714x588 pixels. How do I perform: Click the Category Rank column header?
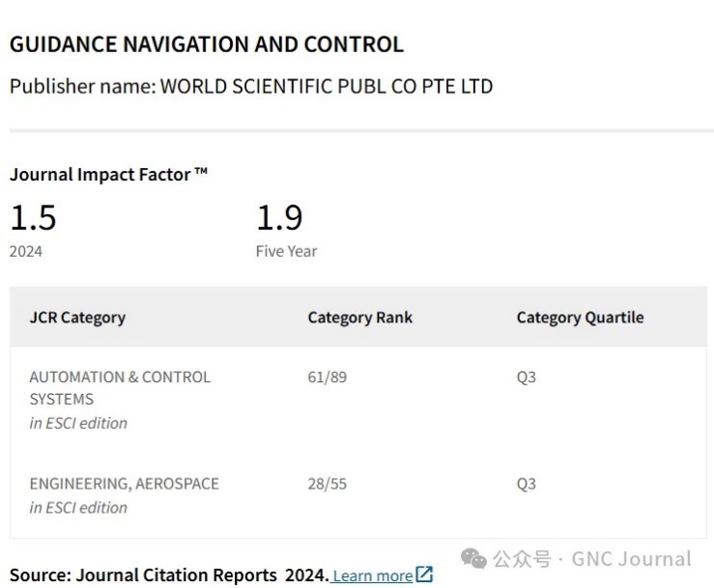point(359,317)
